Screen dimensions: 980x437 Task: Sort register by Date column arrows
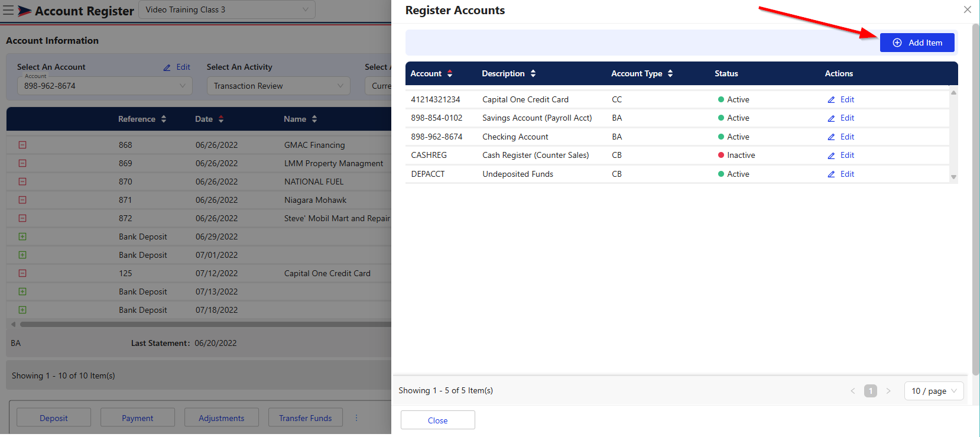point(221,119)
